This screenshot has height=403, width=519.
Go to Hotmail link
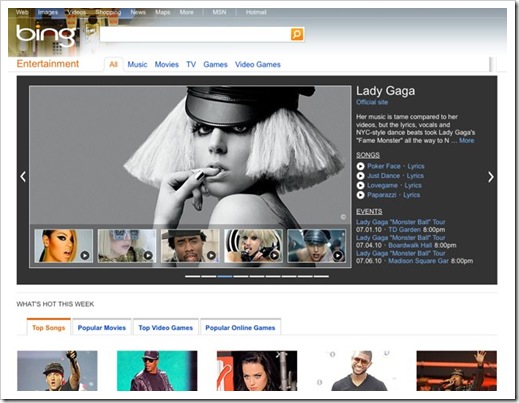(256, 12)
